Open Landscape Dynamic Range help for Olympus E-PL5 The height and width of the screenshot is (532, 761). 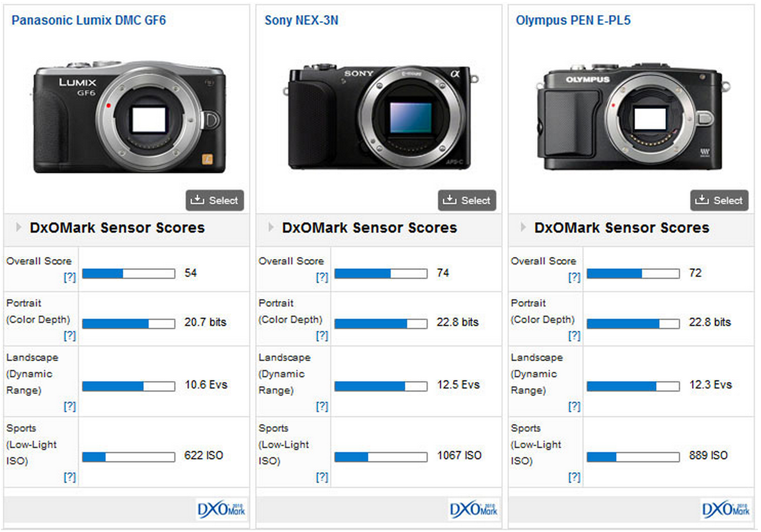[574, 406]
